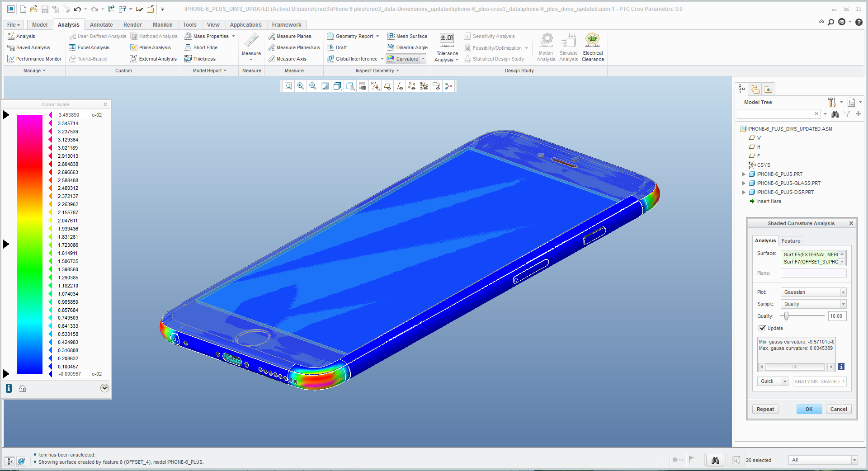Switch to the Applications ribbon tab
868x471 pixels.
point(245,25)
